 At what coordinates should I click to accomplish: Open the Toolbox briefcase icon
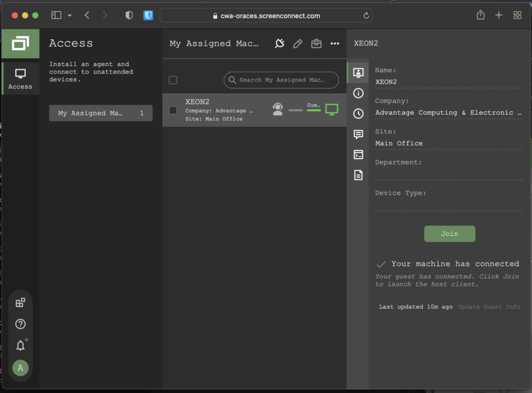click(x=316, y=44)
